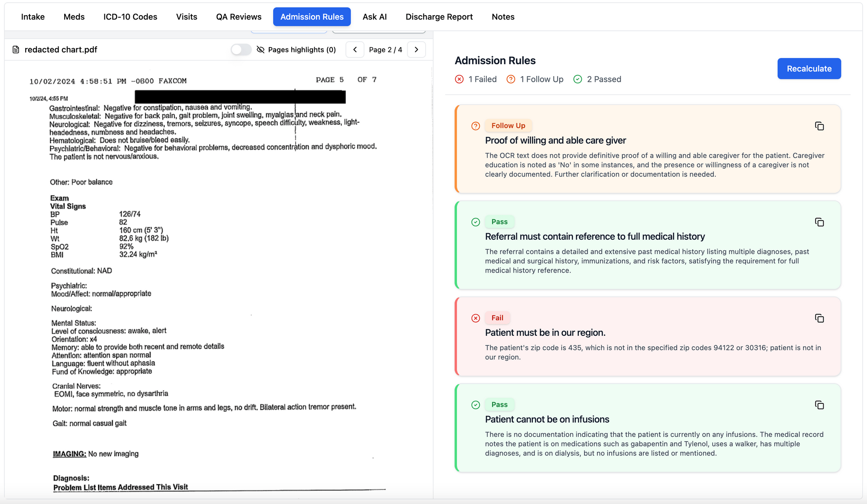867x504 pixels.
Task: Click the Page 2 / 4 indicator
Action: coord(385,50)
